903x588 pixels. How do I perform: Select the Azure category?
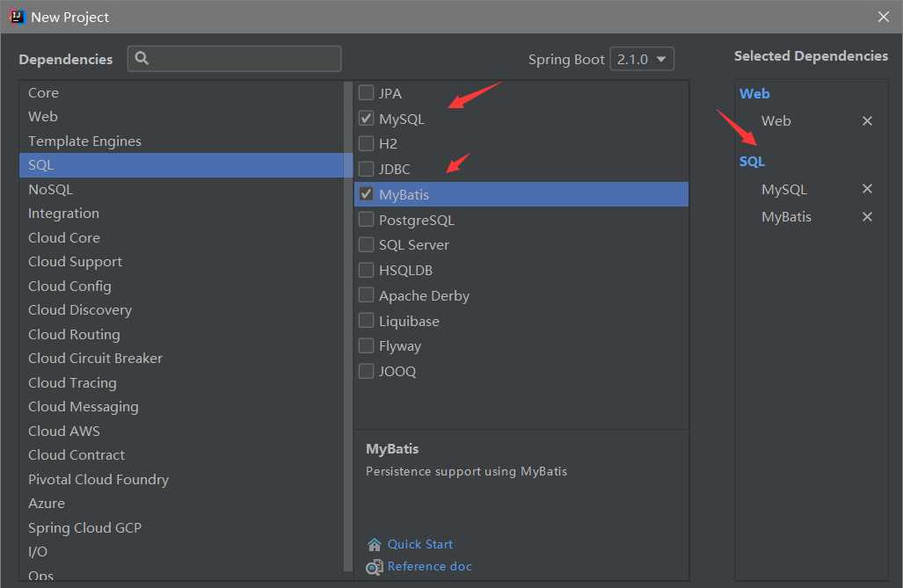tap(181, 504)
